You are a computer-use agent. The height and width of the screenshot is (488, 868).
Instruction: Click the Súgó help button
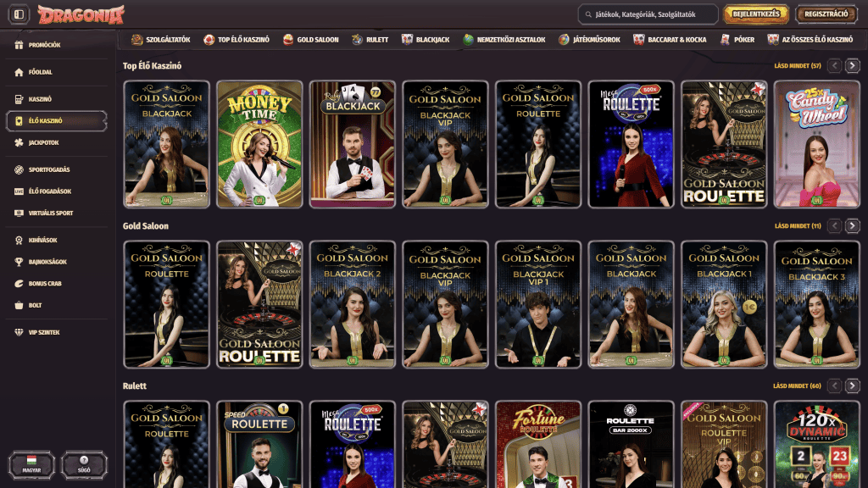click(x=84, y=464)
